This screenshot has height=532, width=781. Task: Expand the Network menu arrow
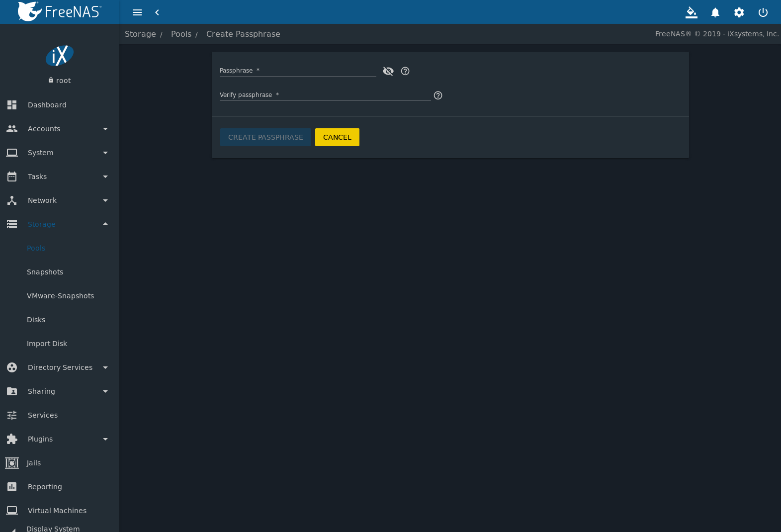(105, 200)
